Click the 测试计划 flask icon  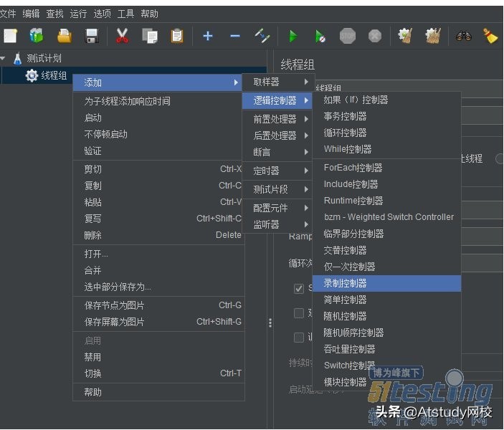click(18, 59)
